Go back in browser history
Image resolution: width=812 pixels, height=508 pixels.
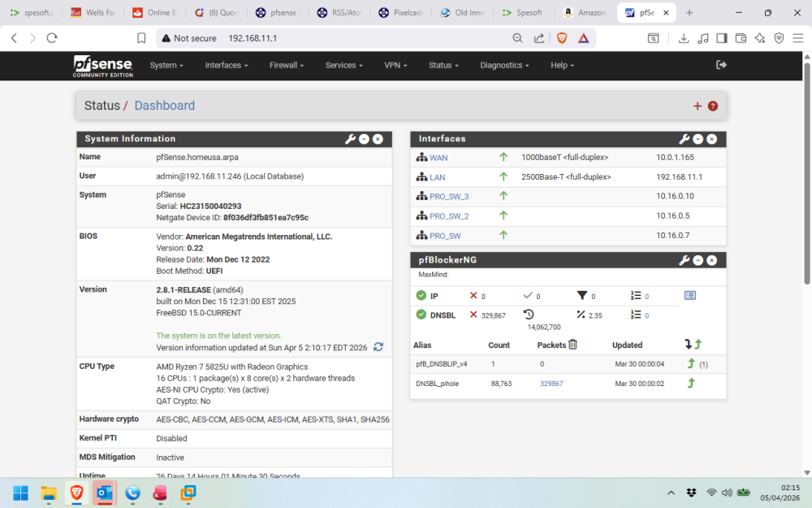(15, 38)
